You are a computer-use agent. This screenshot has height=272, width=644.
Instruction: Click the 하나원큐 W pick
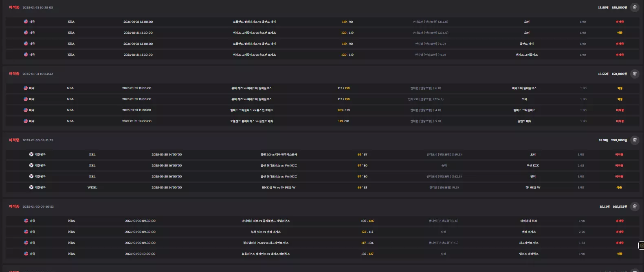click(x=533, y=188)
